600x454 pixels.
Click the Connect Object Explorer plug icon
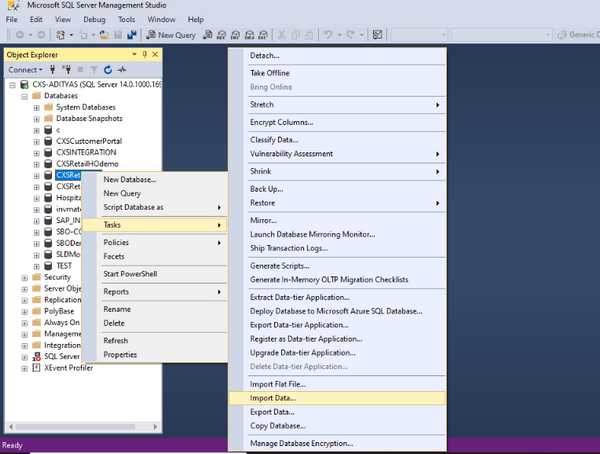pyautogui.click(x=53, y=70)
